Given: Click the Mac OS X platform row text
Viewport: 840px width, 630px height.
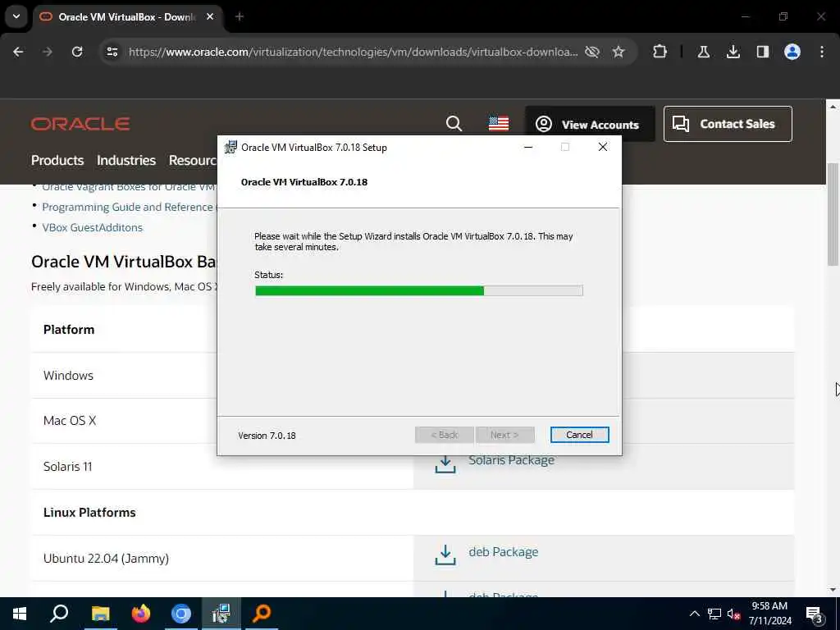Looking at the screenshot, I should (70, 421).
